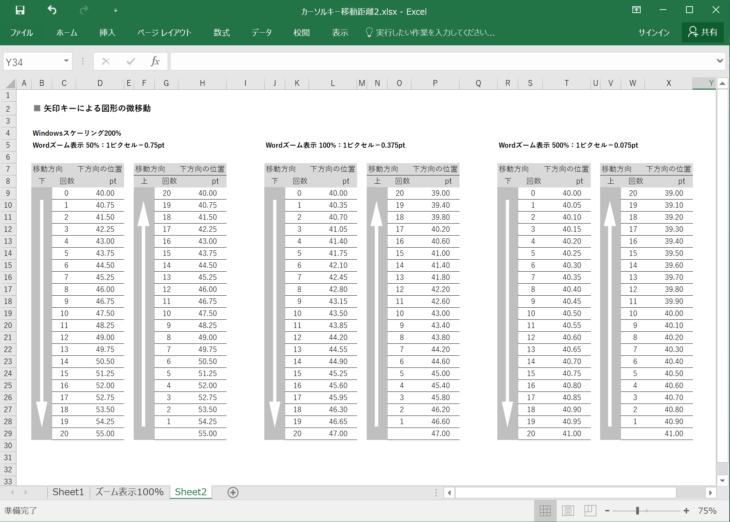The width and height of the screenshot is (730, 522).
Task: Switch to Sheet1 worksheet tab
Action: coord(68,492)
